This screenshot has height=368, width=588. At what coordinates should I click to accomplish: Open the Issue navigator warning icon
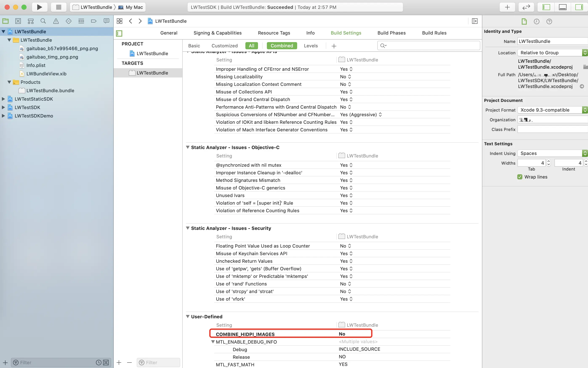[56, 21]
